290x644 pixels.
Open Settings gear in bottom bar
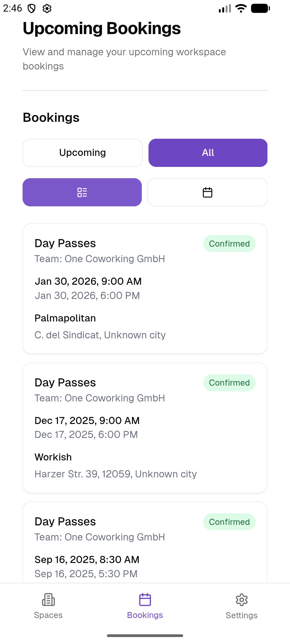[x=242, y=600]
